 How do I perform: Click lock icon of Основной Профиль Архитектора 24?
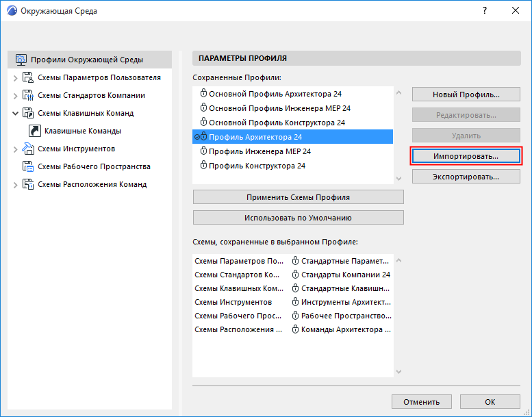coord(203,94)
